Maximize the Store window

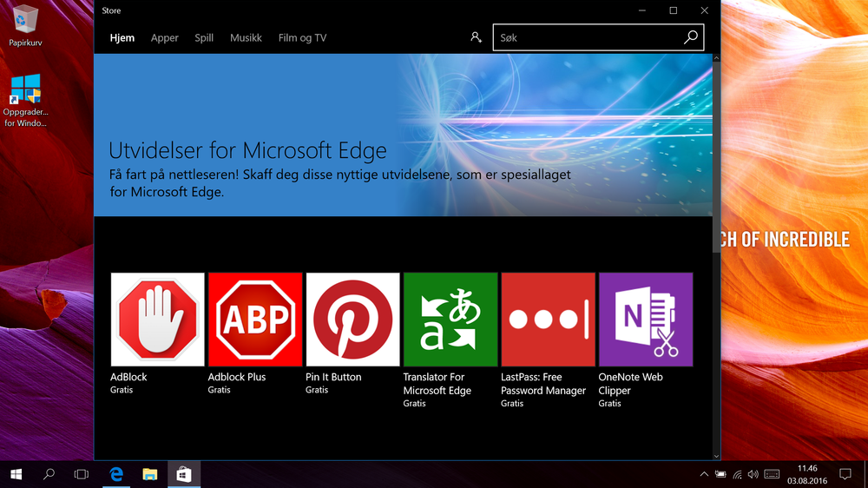coord(674,10)
